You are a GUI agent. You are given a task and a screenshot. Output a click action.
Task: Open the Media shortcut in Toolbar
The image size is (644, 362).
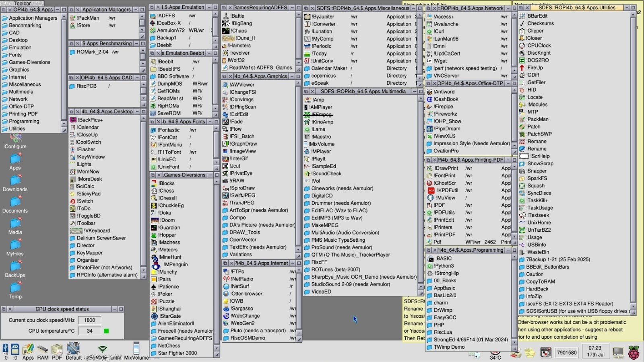[15, 226]
